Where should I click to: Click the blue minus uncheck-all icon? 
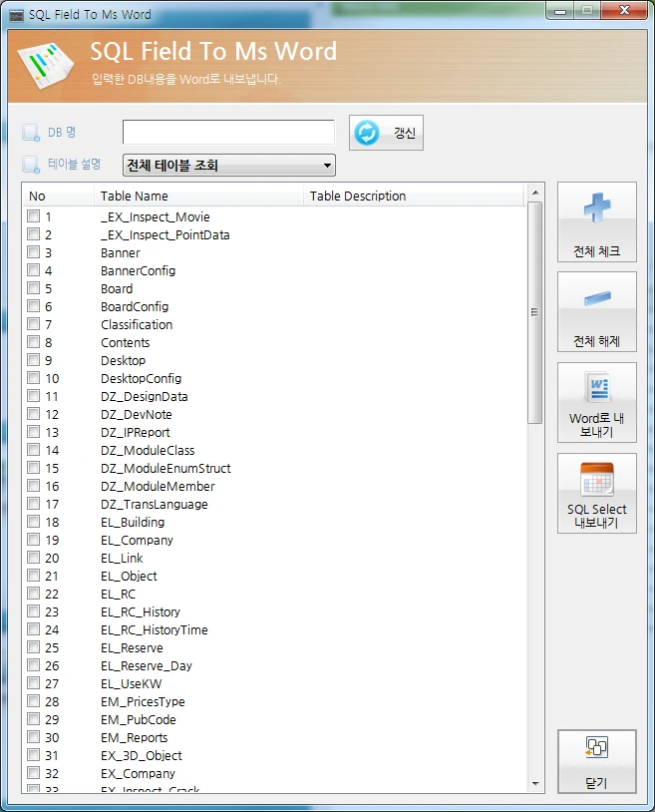pyautogui.click(x=597, y=298)
